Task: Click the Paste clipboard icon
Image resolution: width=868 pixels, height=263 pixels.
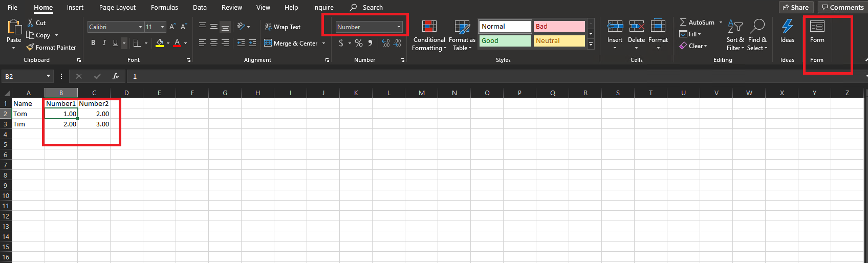Action: 14,27
